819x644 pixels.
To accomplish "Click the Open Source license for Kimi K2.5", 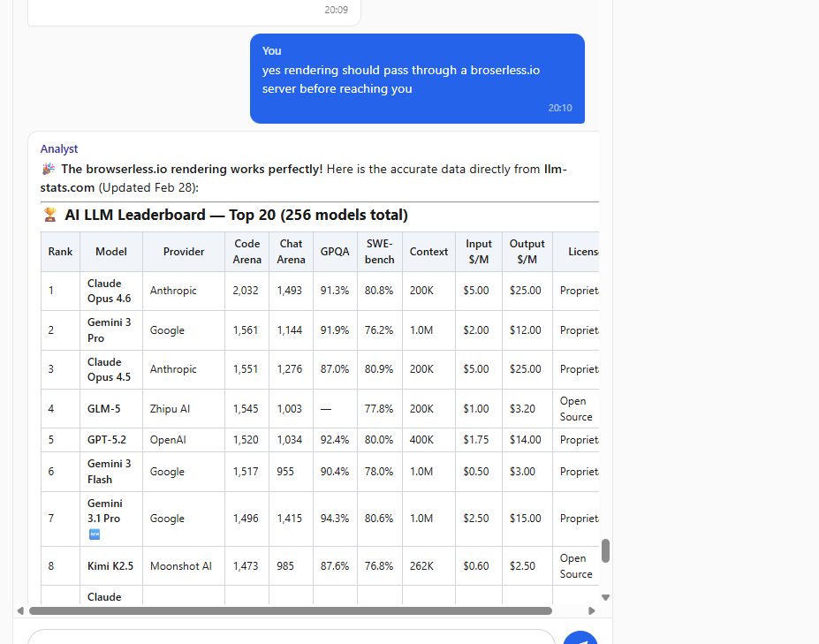I will point(576,566).
